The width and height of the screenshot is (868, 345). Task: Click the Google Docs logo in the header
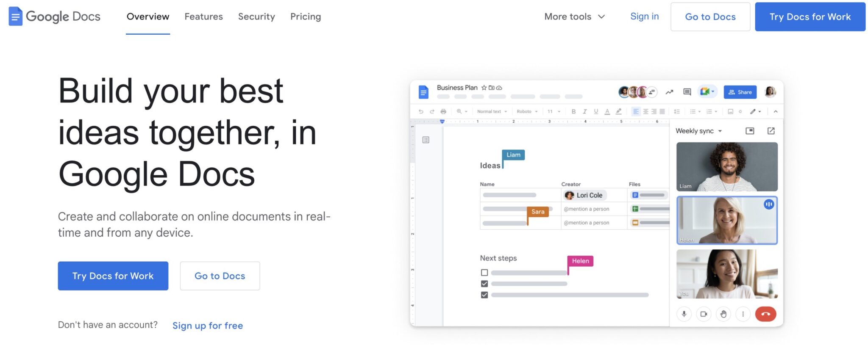tap(54, 17)
